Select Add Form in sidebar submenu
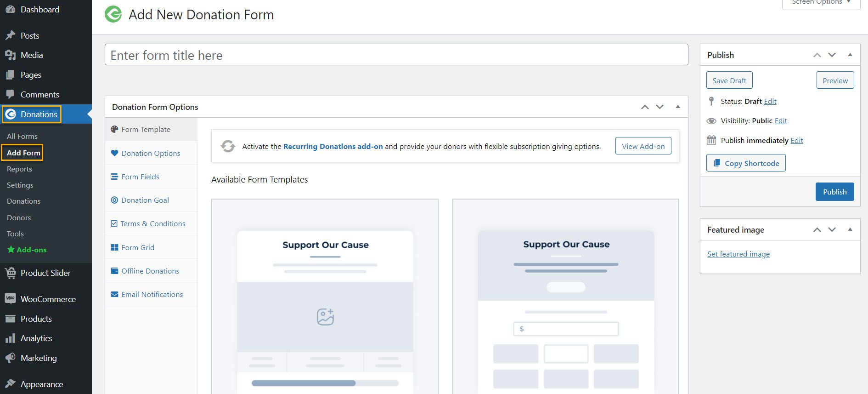This screenshot has height=394, width=868. (23, 153)
